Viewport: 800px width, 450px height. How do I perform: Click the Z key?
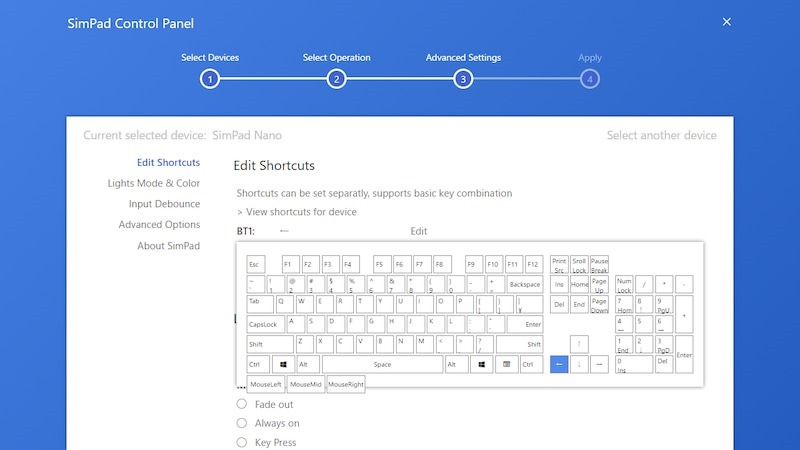[305, 344]
